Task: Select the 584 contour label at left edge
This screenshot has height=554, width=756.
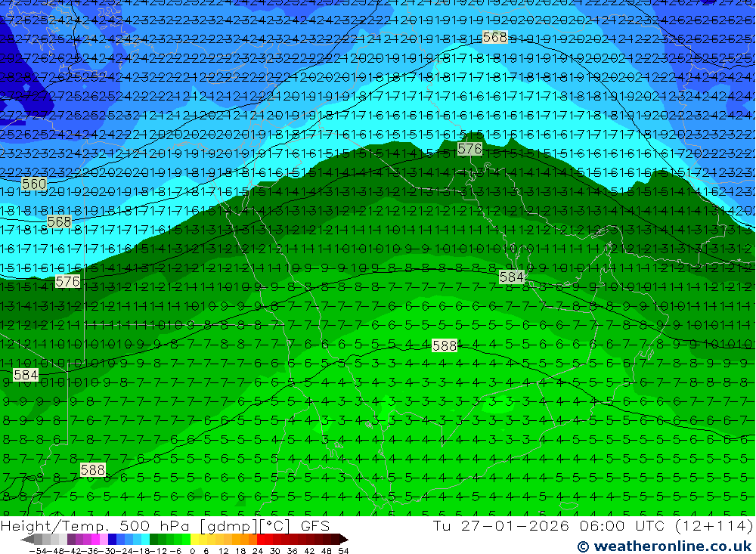Action: 26,375
